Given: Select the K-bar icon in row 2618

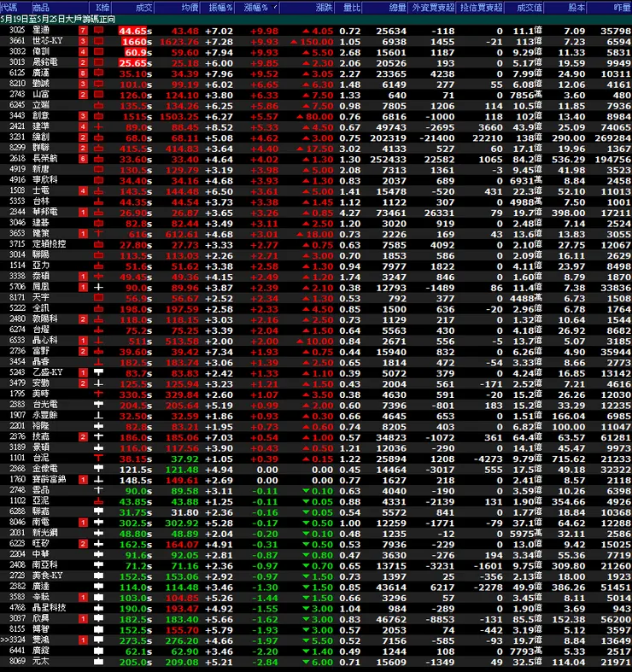Looking at the screenshot, I should (98, 159).
